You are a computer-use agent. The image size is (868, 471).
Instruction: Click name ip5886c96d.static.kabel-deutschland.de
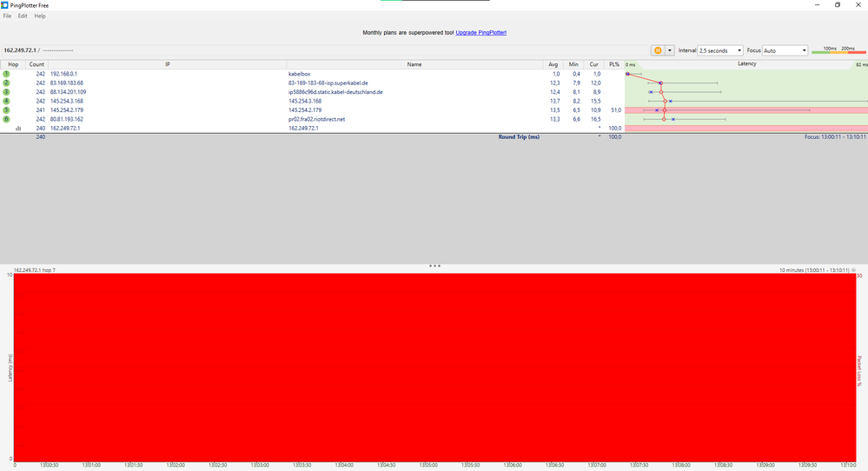coord(335,92)
